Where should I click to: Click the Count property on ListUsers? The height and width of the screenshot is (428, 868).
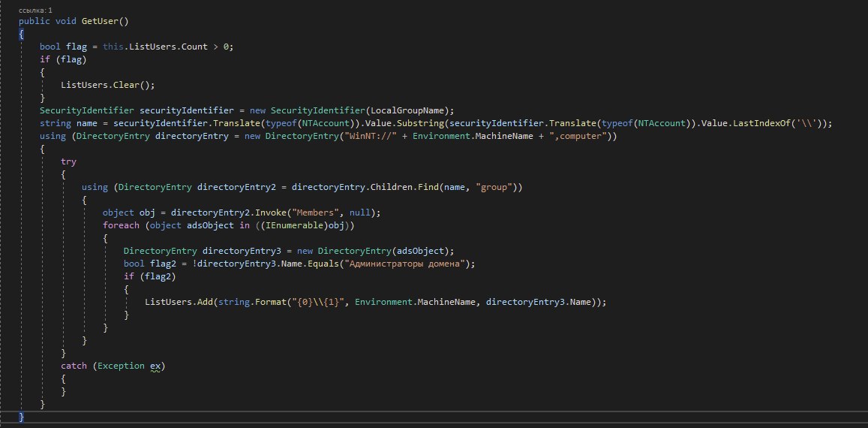click(194, 47)
